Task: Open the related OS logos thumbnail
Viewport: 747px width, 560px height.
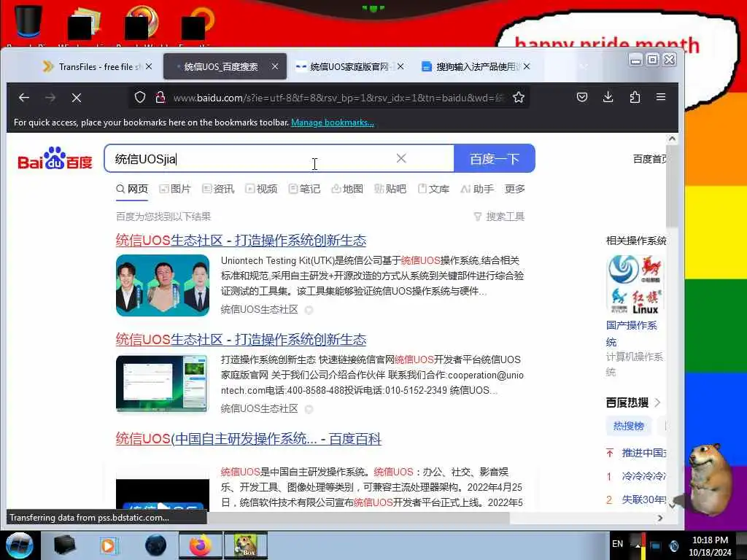Action: 635,284
